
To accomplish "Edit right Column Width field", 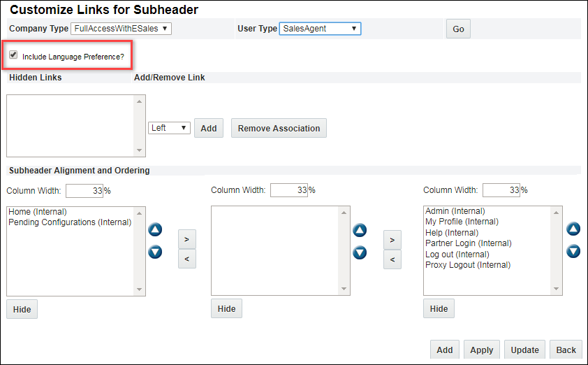I will 501,190.
